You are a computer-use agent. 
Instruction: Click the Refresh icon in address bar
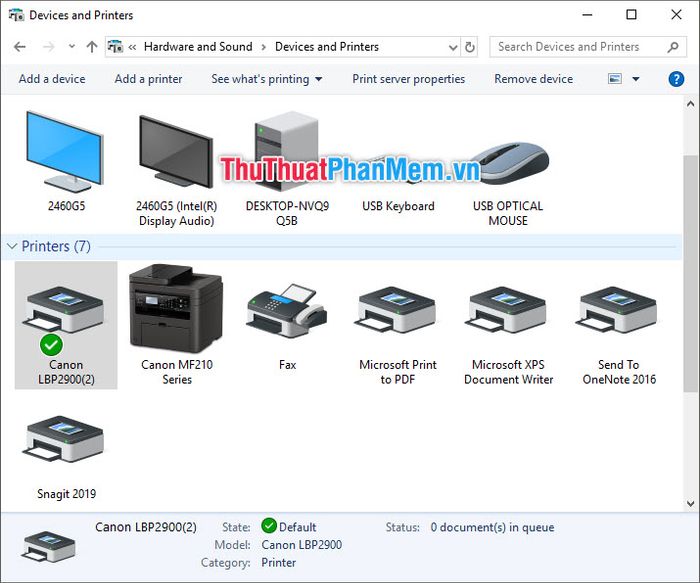pos(470,47)
